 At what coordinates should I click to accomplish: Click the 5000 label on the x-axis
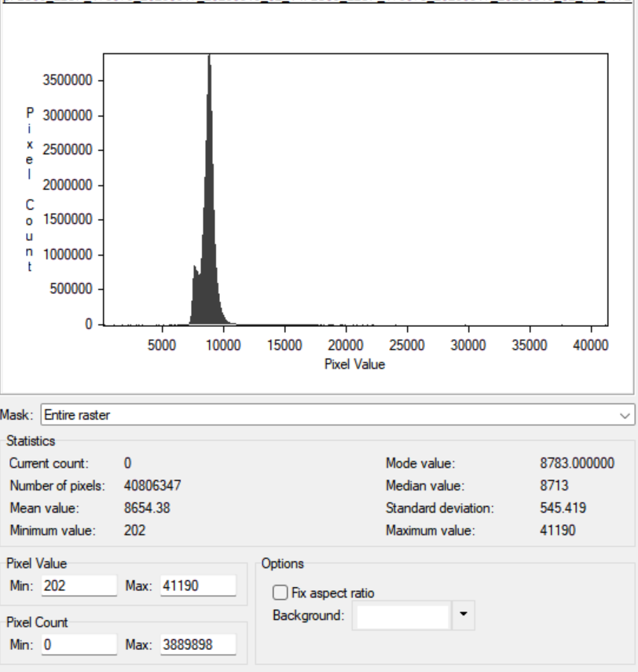click(x=162, y=345)
